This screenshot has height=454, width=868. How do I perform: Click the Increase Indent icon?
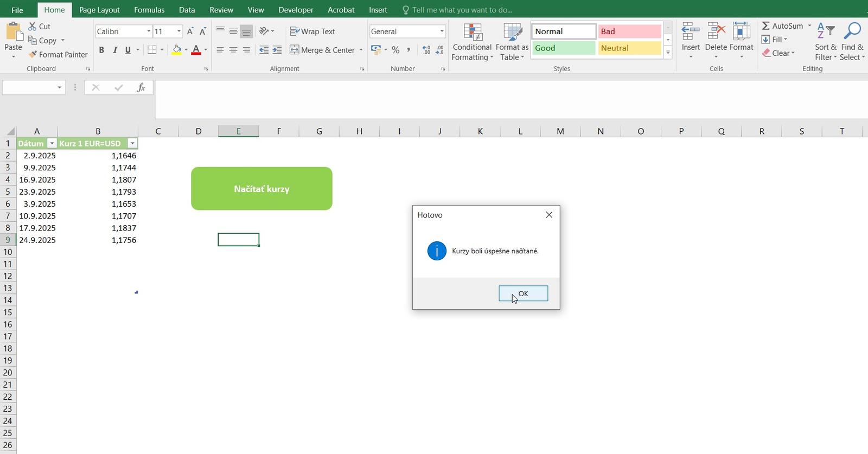point(277,50)
